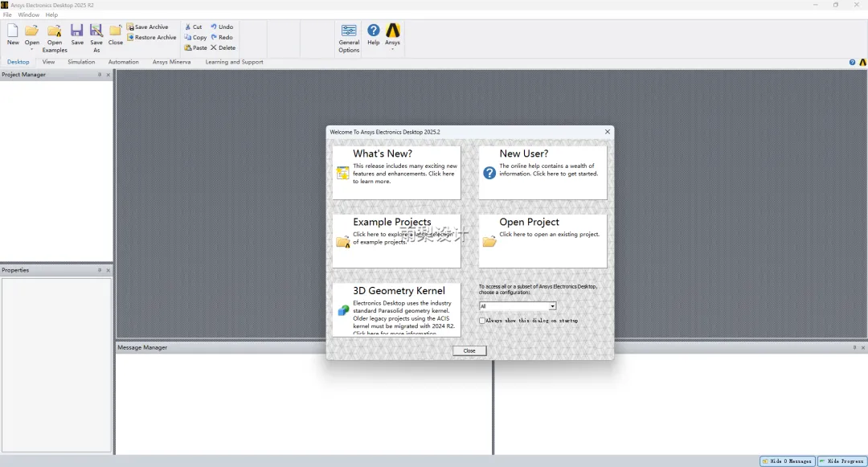Click the New User question mark icon
868x467 pixels.
tap(489, 173)
